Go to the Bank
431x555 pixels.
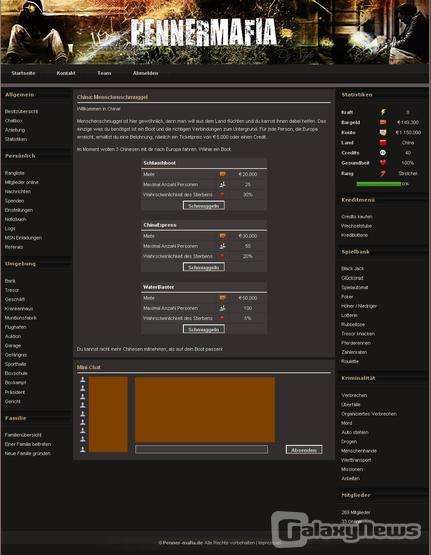point(10,281)
